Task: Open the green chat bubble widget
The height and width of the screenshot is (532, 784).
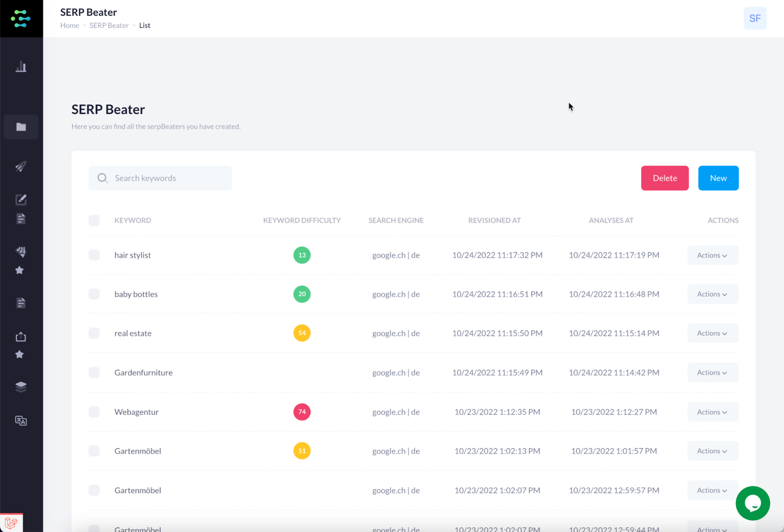Action: pyautogui.click(x=753, y=503)
